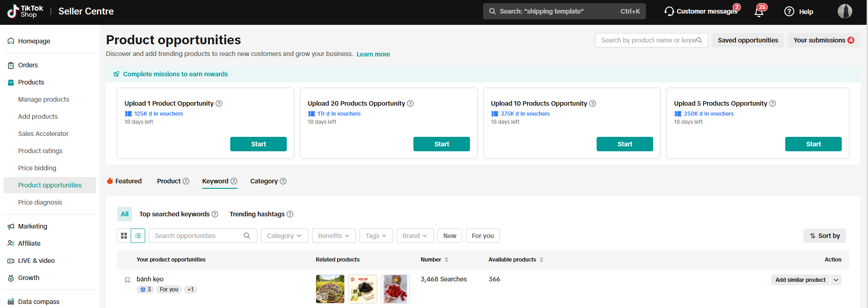The height and width of the screenshot is (308, 868).
Task: Click the Customer messages headset icon
Action: [669, 11]
